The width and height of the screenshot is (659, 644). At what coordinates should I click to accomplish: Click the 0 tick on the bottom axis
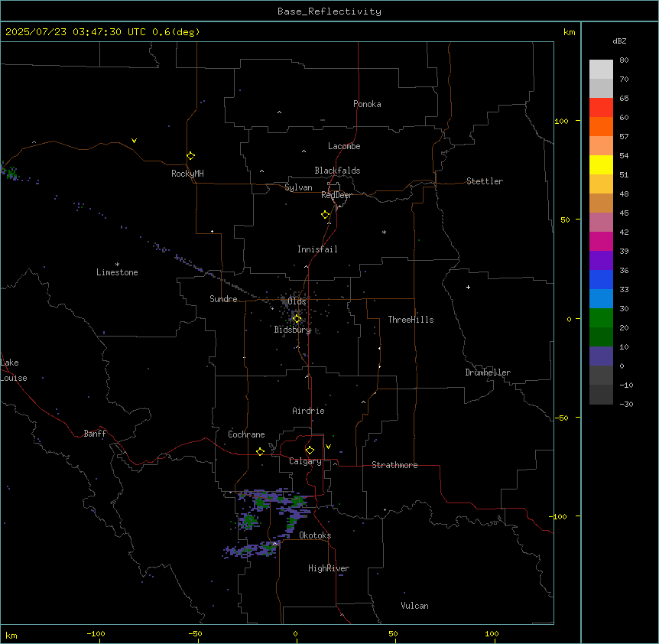pyautogui.click(x=295, y=633)
